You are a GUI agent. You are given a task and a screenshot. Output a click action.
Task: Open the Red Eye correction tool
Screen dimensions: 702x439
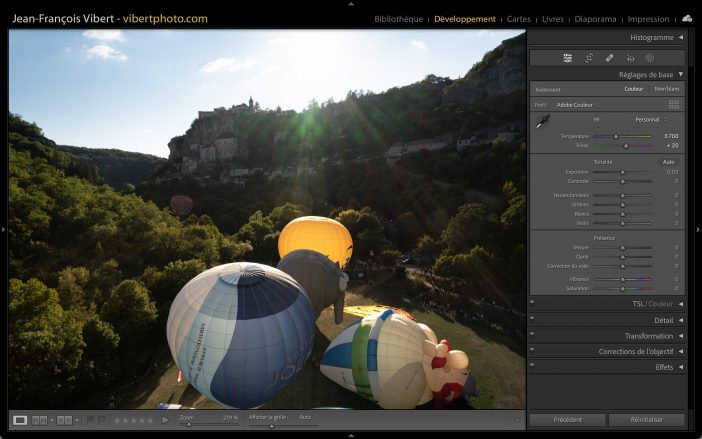630,58
